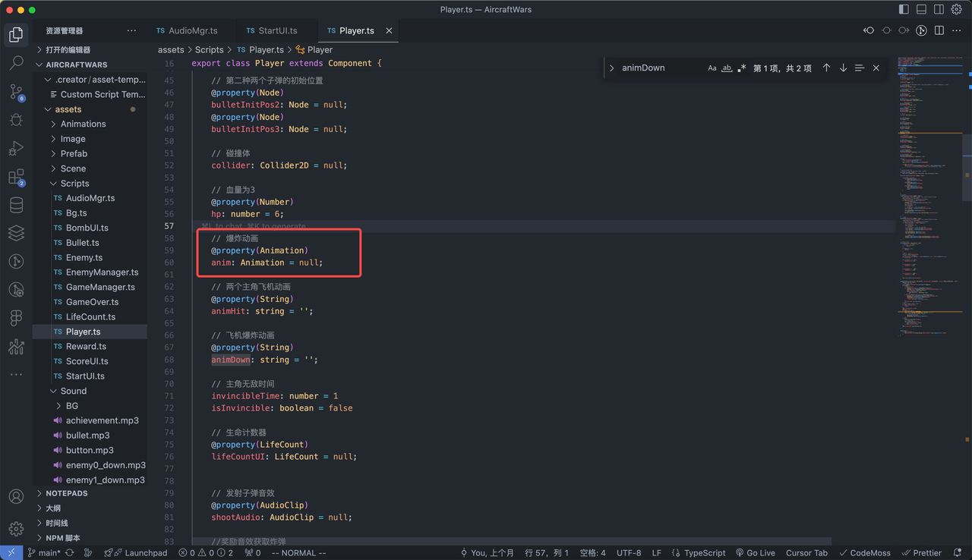Open the Search view in activity bar
Screen dimensions: 972x560
[x=16, y=63]
